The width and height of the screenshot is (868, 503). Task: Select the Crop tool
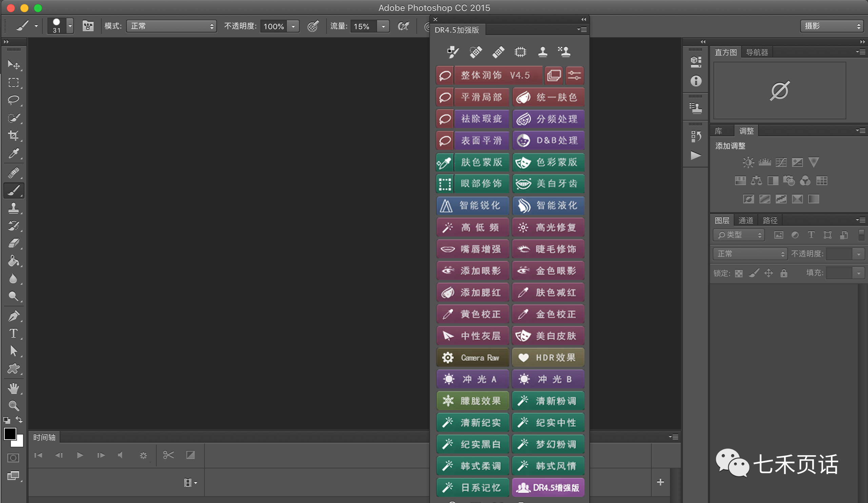pyautogui.click(x=14, y=136)
